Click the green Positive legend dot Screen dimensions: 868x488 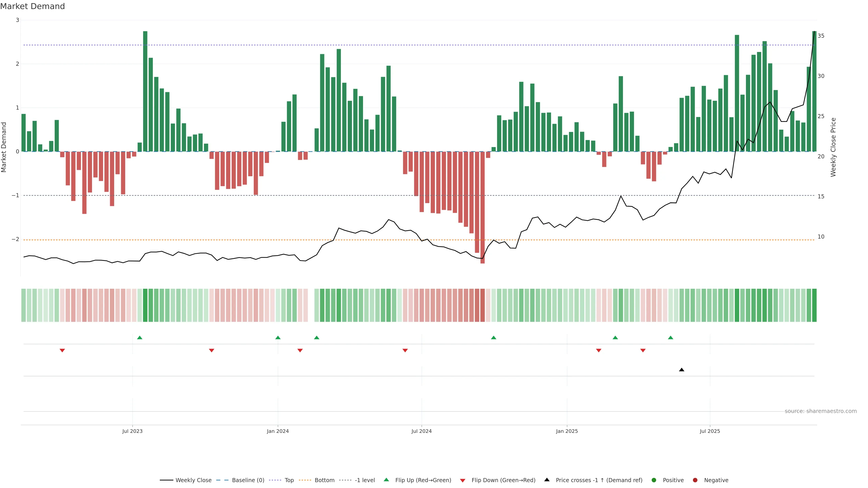click(x=654, y=480)
